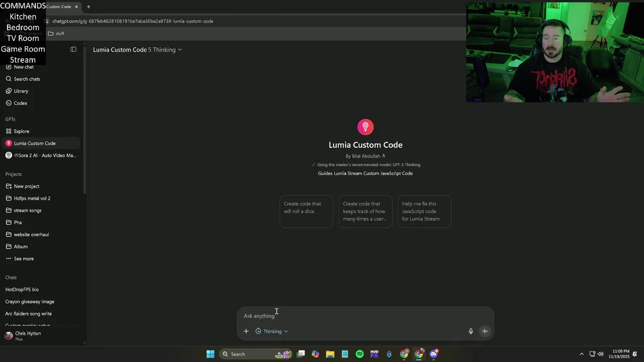Open the Arc Raiders song write chat
This screenshot has height=362, width=644.
click(x=29, y=314)
